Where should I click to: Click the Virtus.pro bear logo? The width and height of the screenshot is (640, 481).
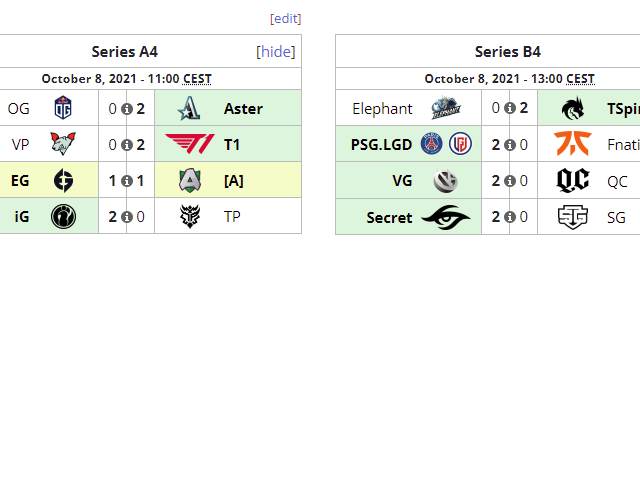coord(62,144)
